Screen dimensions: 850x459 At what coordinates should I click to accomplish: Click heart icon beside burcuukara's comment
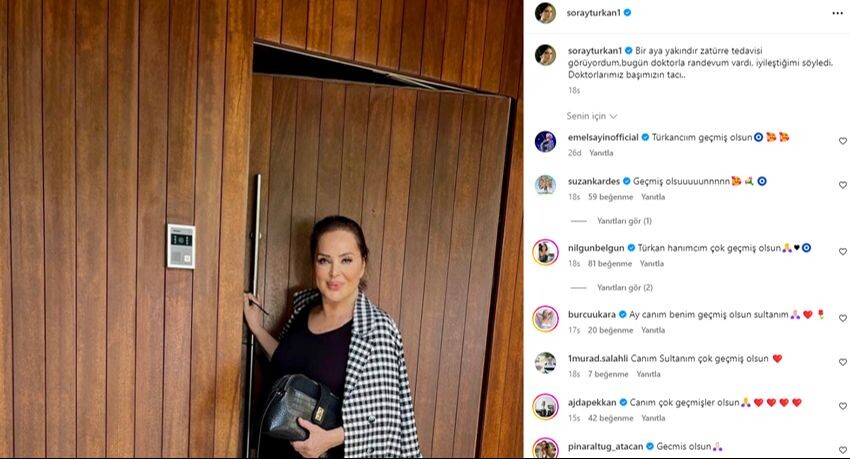coord(842,318)
